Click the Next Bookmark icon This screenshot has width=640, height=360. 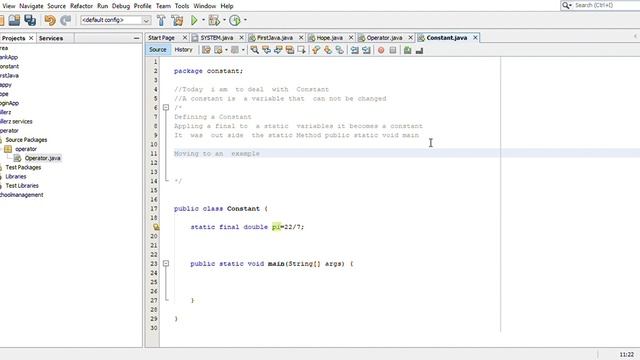pyautogui.click(x=328, y=50)
